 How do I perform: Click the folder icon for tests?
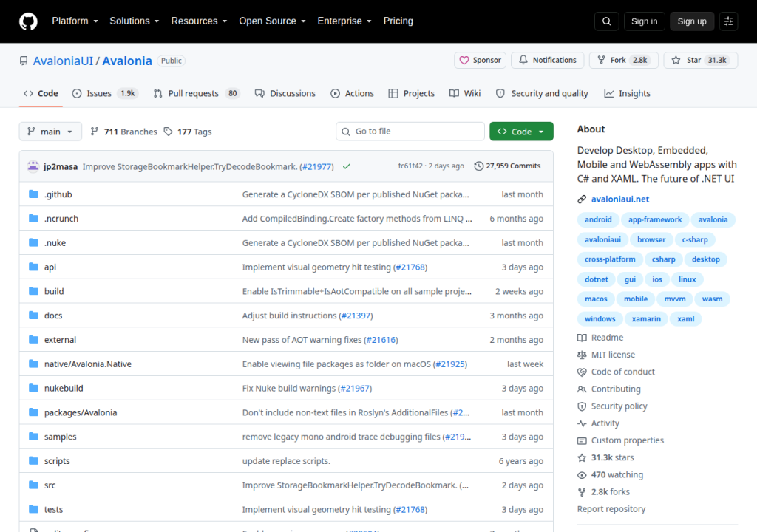pyautogui.click(x=33, y=509)
